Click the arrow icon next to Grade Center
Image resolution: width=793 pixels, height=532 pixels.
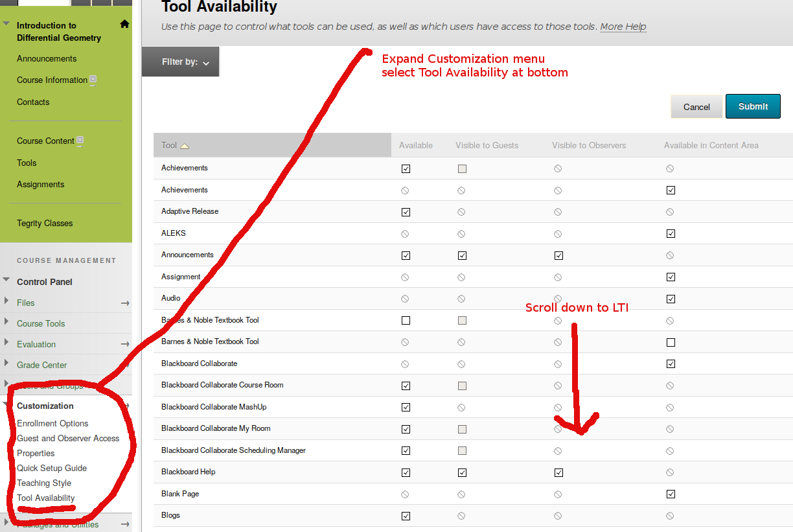[124, 365]
